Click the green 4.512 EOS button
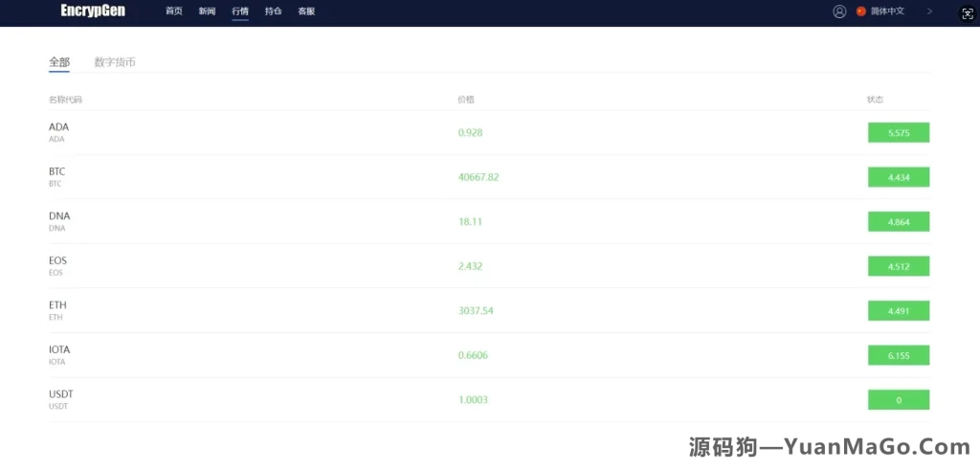980x471 pixels. (899, 266)
